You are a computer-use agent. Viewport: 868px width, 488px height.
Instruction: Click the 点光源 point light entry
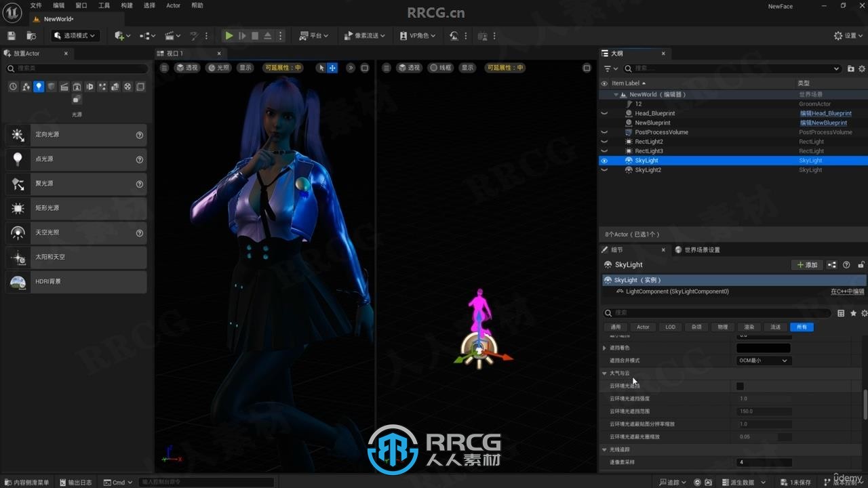[x=76, y=159]
